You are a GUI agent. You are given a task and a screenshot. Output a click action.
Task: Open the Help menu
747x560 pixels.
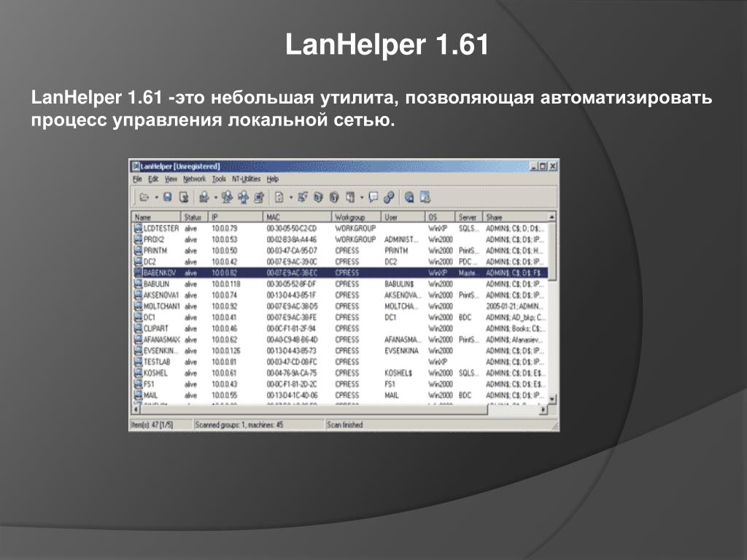coord(272,179)
